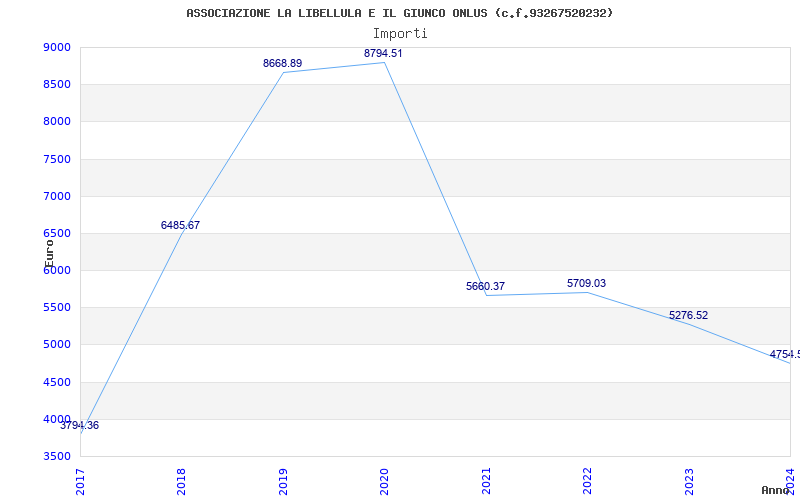Click the Euro y-axis title

click(49, 253)
